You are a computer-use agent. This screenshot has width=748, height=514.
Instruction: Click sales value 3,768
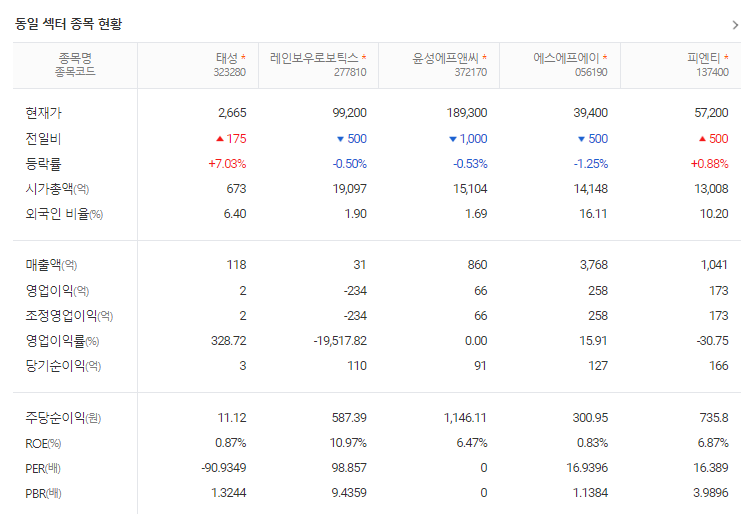coord(594,265)
